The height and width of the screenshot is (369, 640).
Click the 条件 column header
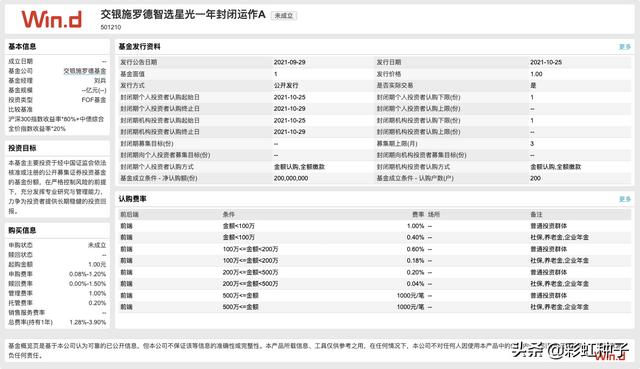(x=229, y=214)
